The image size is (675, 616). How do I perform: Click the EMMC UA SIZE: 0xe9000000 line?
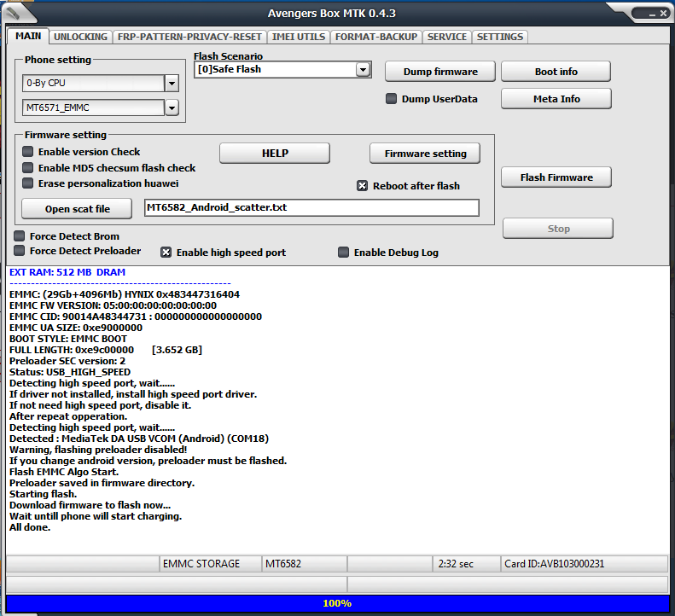[x=76, y=328]
